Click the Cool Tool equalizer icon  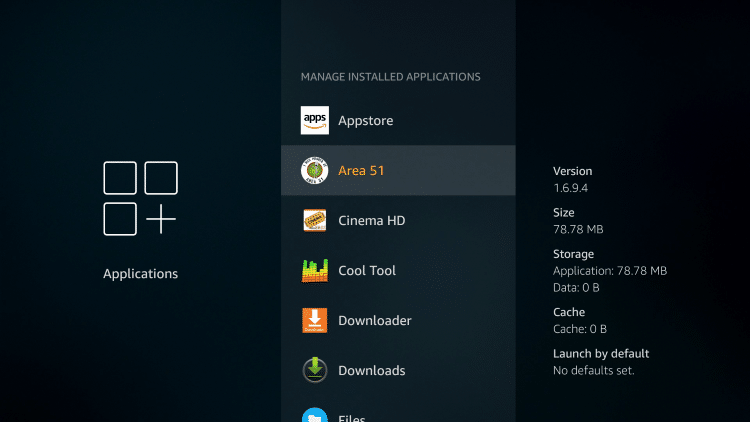pyautogui.click(x=315, y=270)
